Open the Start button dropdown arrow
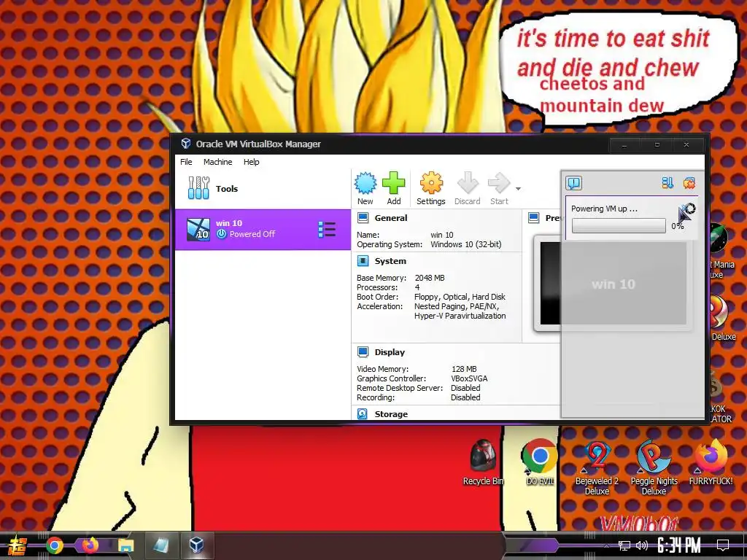 518,189
